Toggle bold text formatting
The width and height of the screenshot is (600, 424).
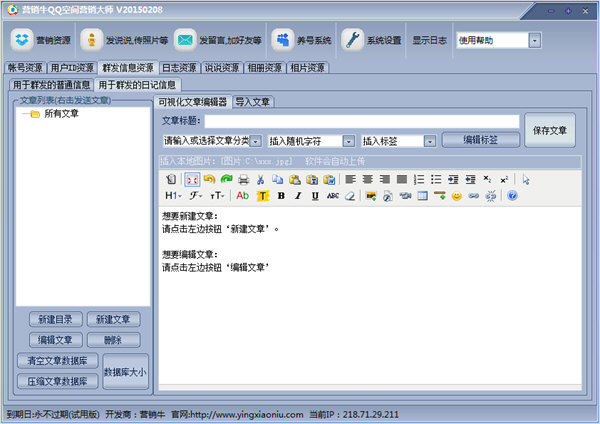(281, 196)
